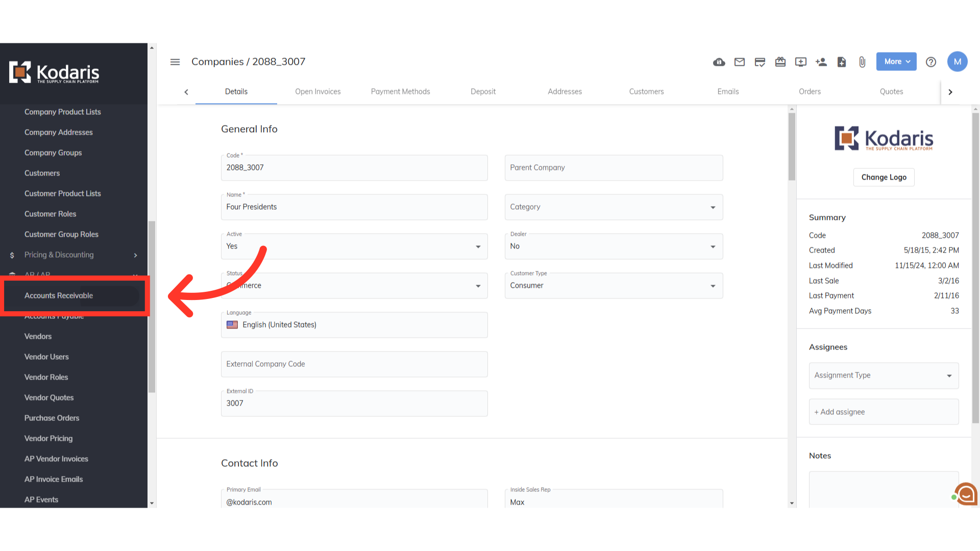Open the Customer Type dropdown

click(x=614, y=286)
